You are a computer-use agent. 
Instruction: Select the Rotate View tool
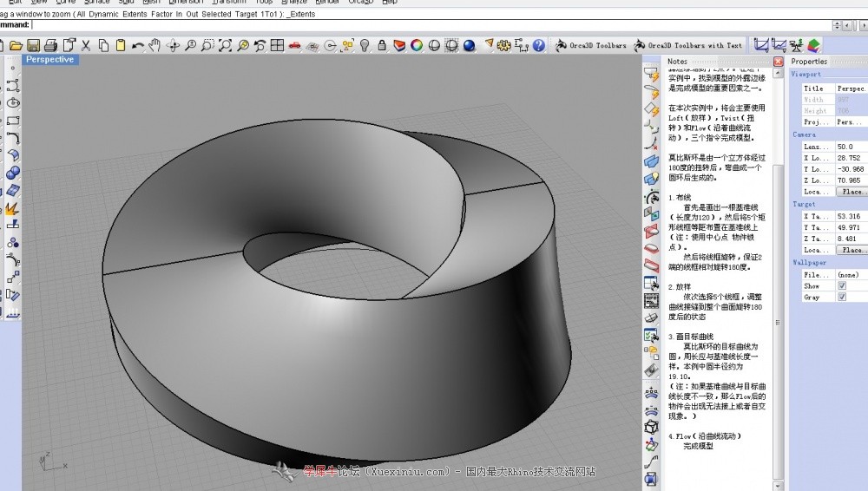point(173,45)
